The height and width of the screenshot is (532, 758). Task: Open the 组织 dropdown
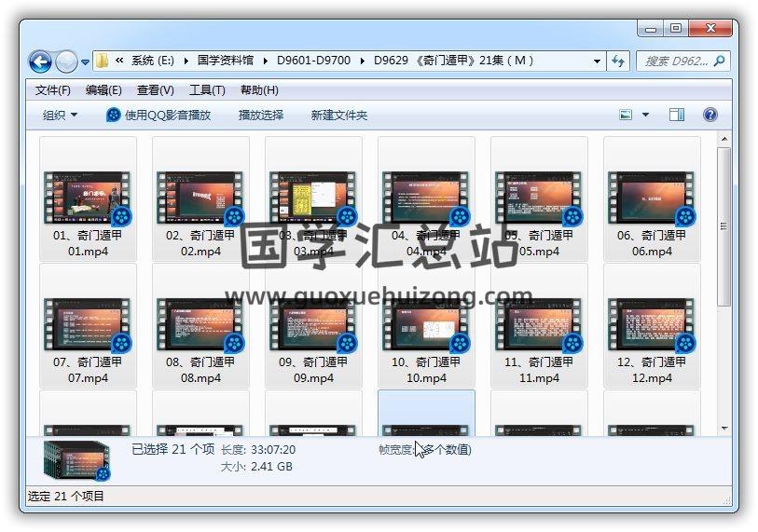click(60, 115)
